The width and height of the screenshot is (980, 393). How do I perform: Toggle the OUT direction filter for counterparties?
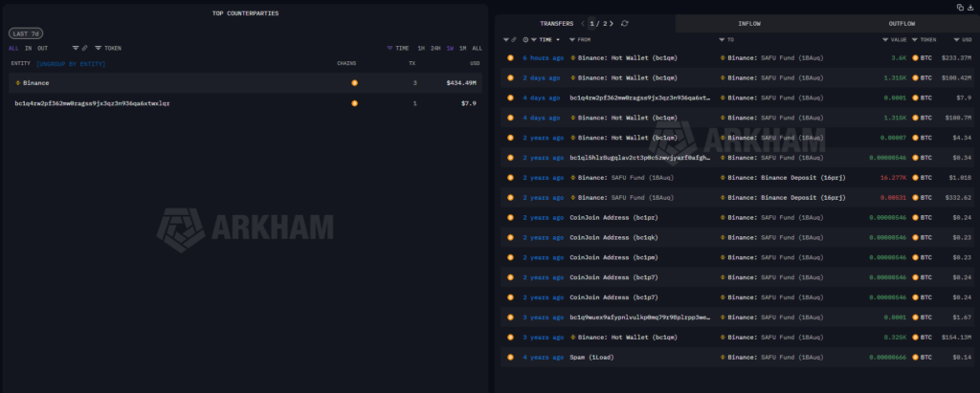click(43, 48)
